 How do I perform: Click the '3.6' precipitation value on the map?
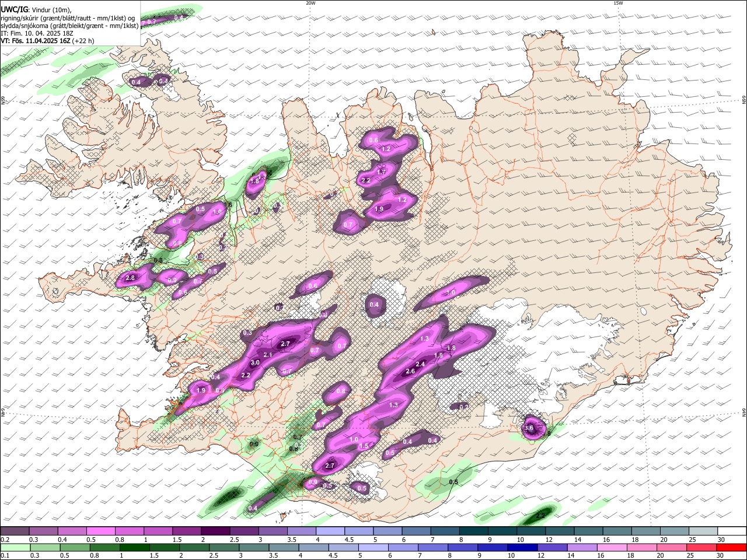point(529,428)
